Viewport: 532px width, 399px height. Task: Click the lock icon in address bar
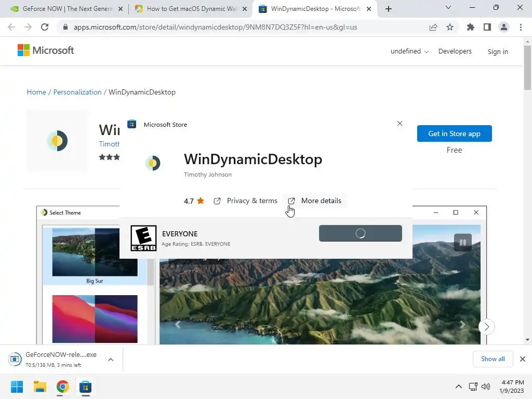tap(65, 27)
